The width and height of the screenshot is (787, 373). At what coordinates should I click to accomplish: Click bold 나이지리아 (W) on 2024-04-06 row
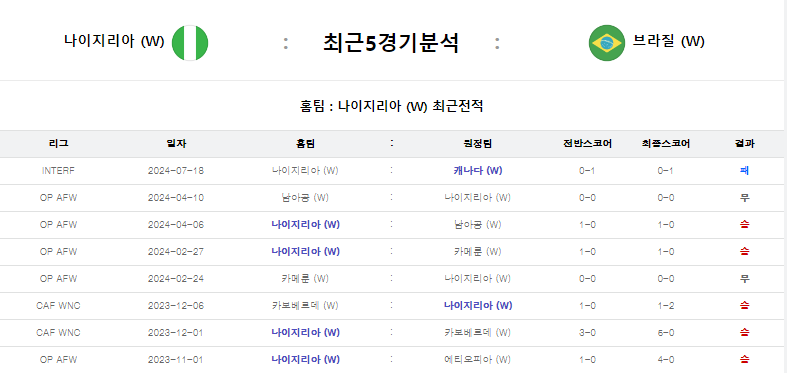[x=306, y=225]
